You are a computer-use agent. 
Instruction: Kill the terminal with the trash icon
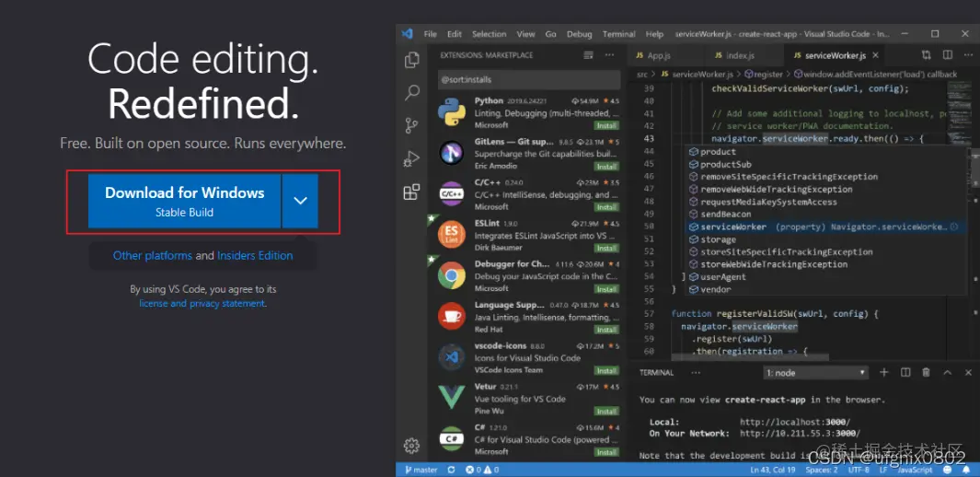pyautogui.click(x=927, y=373)
